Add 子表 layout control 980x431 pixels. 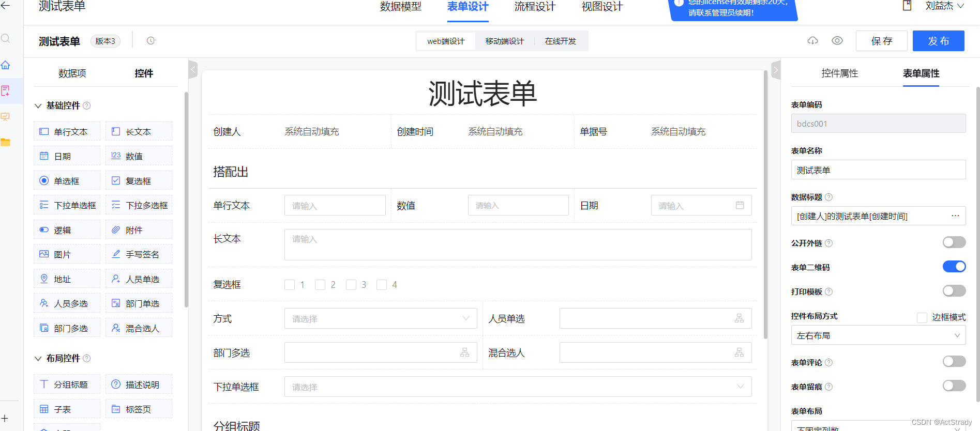pyautogui.click(x=67, y=409)
